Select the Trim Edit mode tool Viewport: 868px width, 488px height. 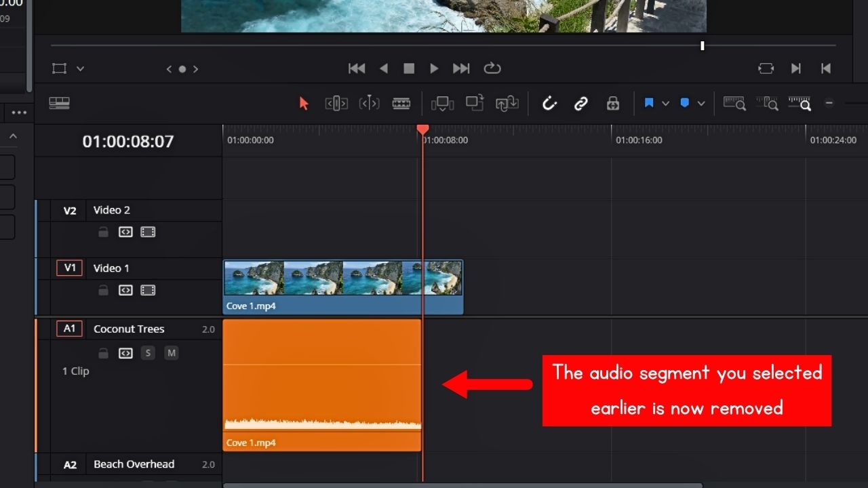(x=336, y=103)
